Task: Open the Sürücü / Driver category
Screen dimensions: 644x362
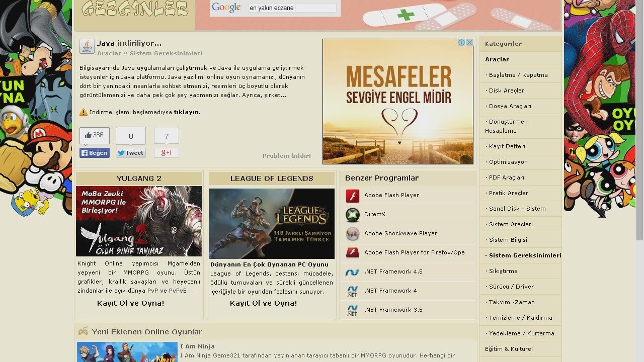Action: pyautogui.click(x=511, y=287)
